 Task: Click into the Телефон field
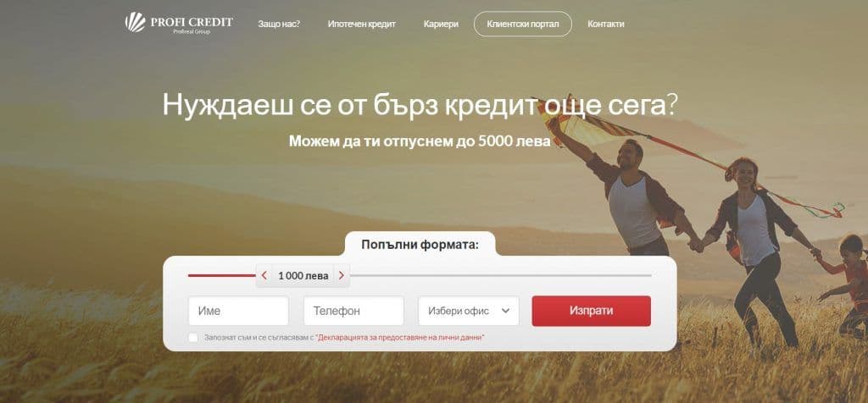353,311
